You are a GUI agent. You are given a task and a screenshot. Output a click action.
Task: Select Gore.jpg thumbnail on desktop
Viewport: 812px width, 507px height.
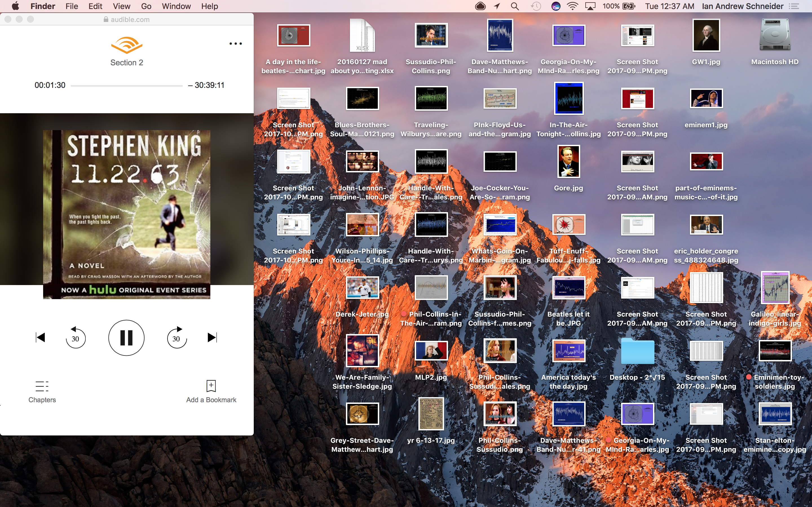568,162
